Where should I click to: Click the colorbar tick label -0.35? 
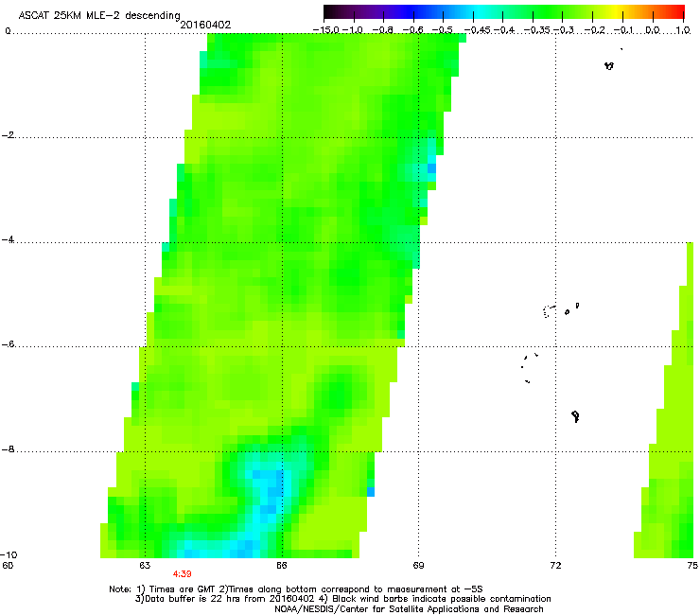pos(537,30)
